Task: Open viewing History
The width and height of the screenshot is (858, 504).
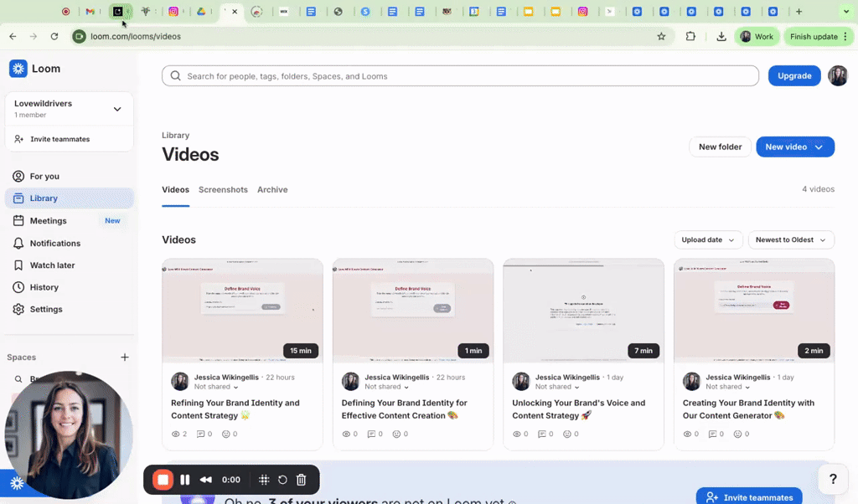Action: point(69,287)
